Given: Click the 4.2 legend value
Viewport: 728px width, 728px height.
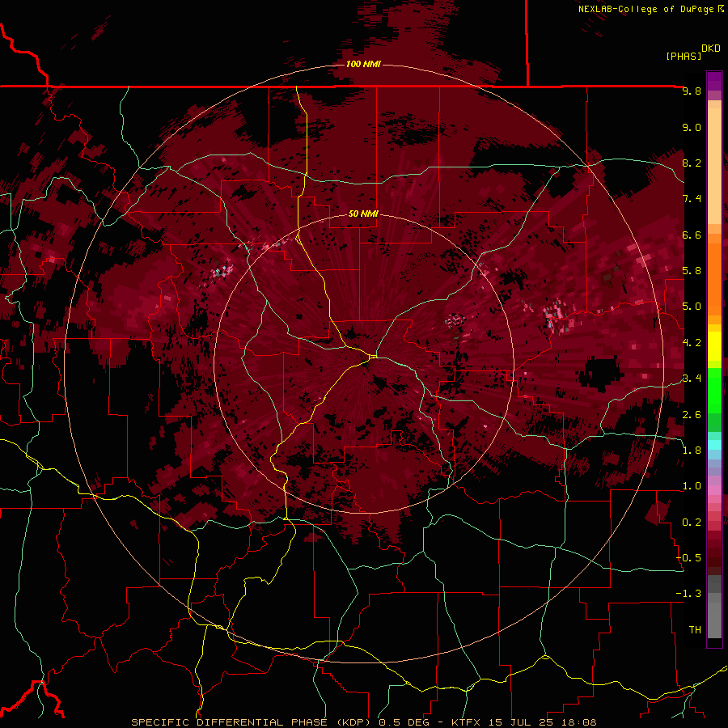Looking at the screenshot, I should 692,343.
